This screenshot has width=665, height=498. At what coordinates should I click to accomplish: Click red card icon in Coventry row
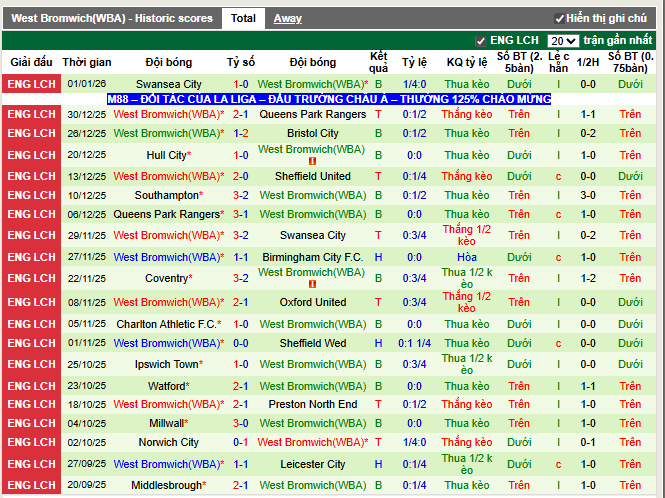(x=313, y=284)
